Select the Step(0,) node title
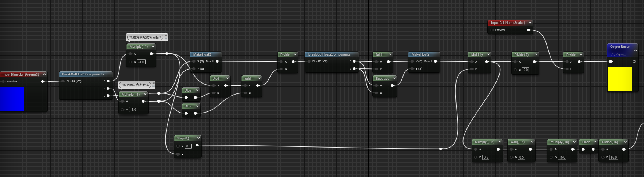Image resolution: width=644 pixels, height=177 pixels. 183,138
